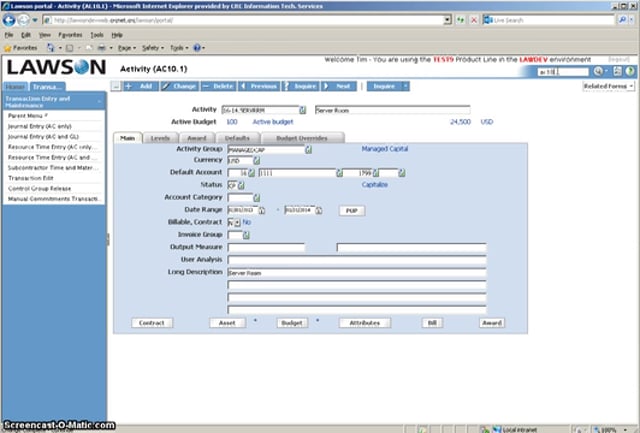This screenshot has width=640, height=433.
Task: Open the Invoice Group select icon
Action: [x=246, y=235]
